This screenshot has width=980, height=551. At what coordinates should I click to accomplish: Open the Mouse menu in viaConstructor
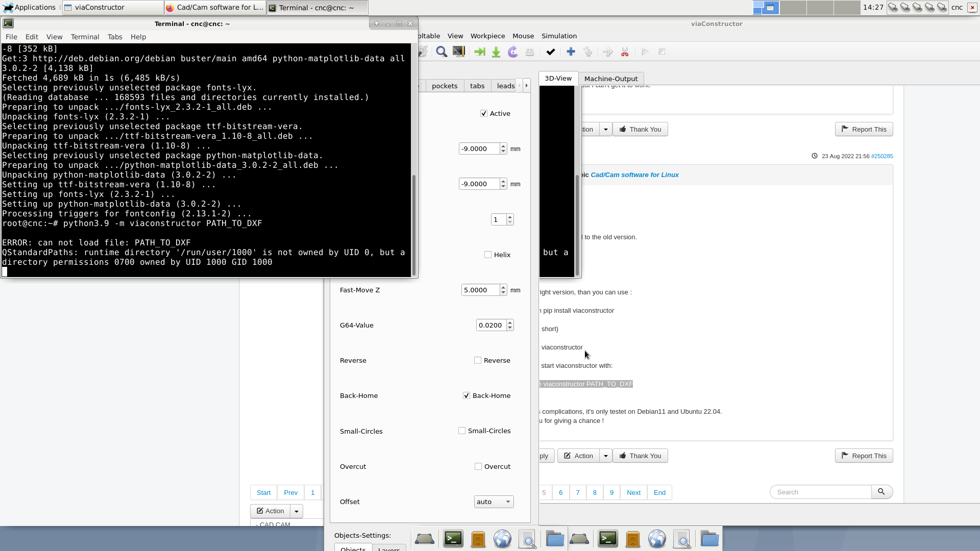pos(523,36)
